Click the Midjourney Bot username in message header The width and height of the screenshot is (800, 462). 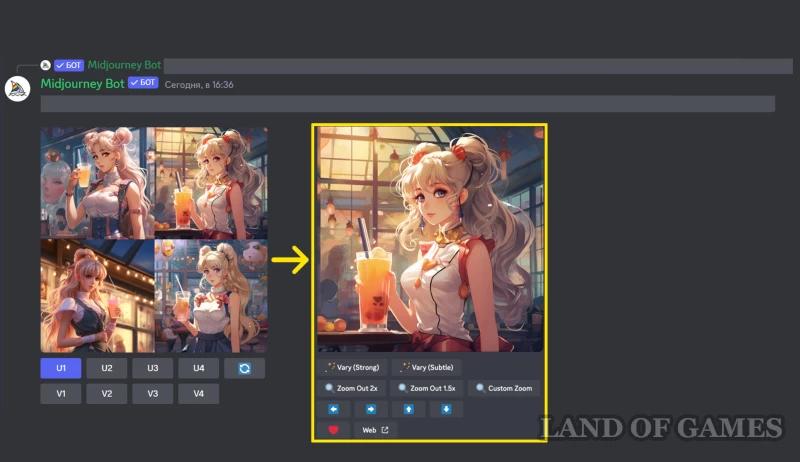point(82,84)
